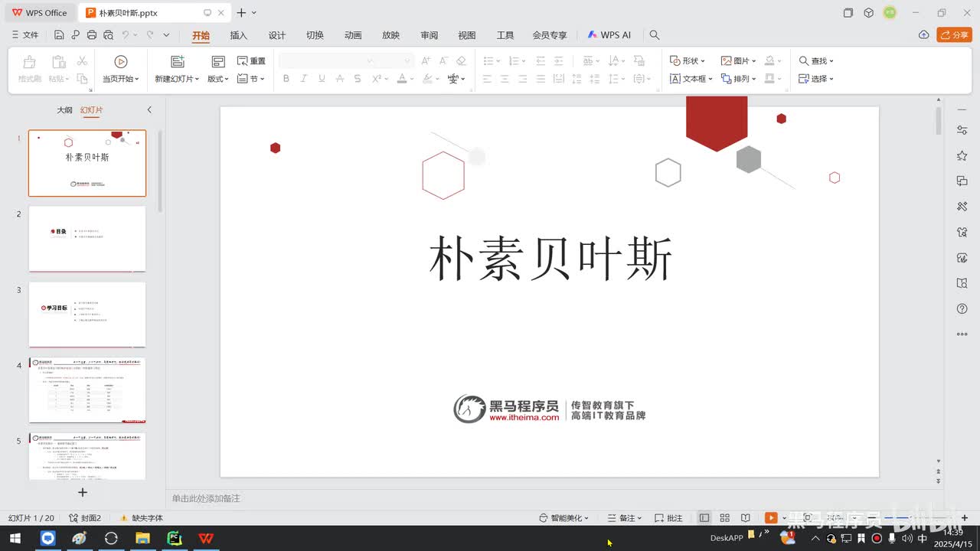Screen dimensions: 980x551
Task: Open the WPS AI panel
Action: [609, 35]
